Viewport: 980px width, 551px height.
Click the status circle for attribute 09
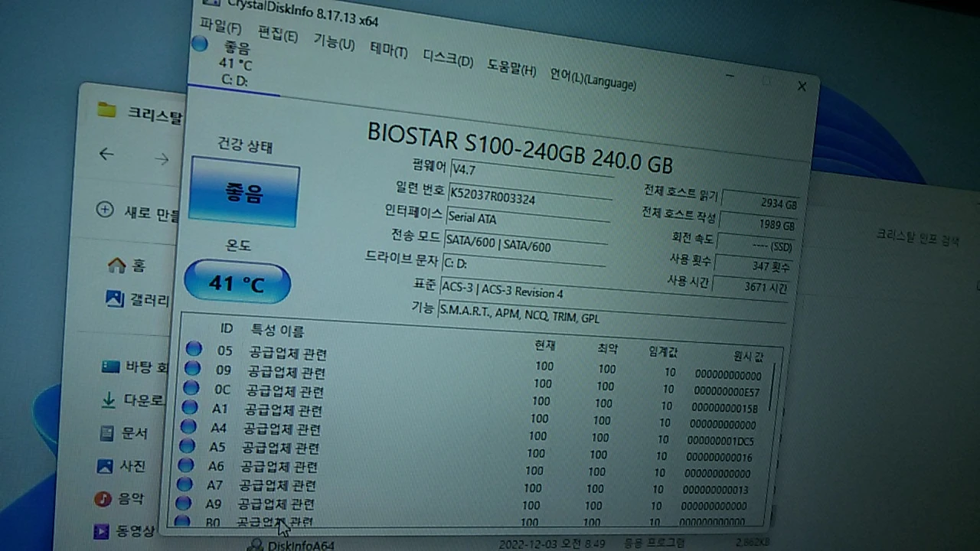[x=192, y=368]
